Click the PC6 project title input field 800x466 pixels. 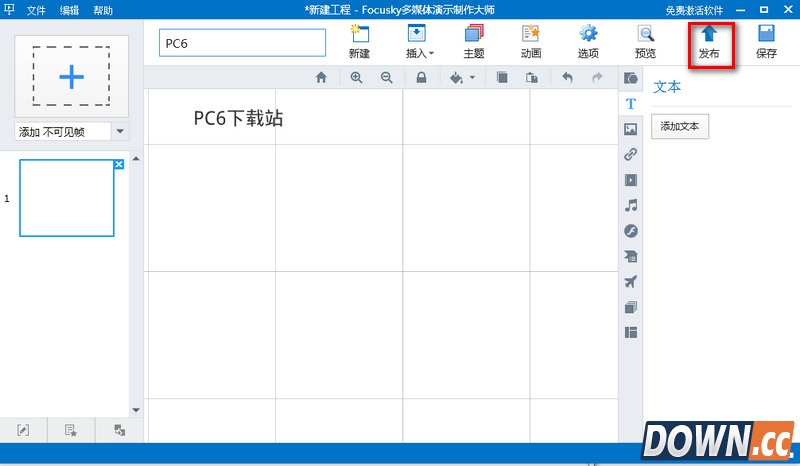[x=242, y=43]
